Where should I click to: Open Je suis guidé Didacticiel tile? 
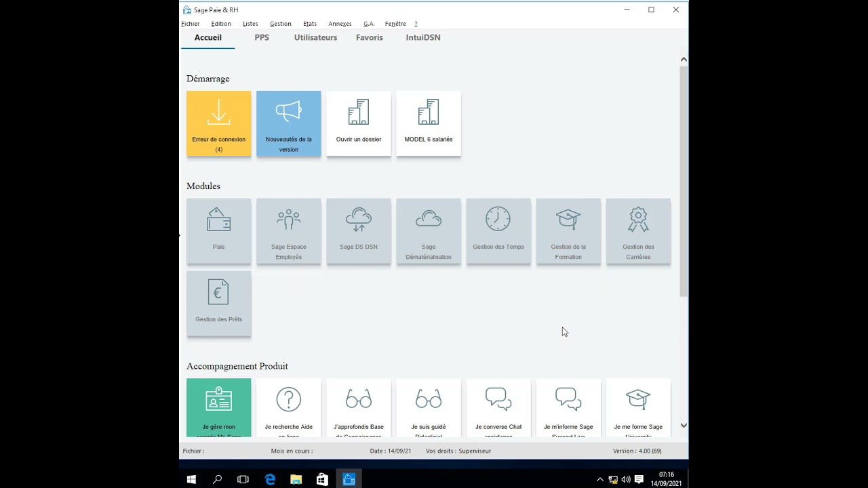coord(428,407)
